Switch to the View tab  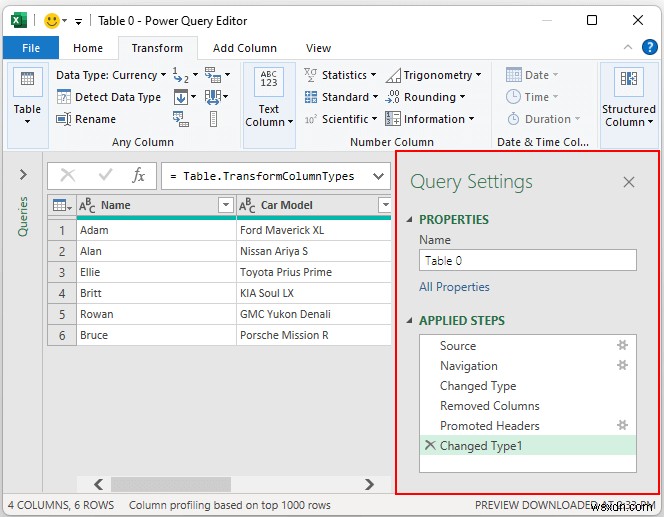pos(318,48)
